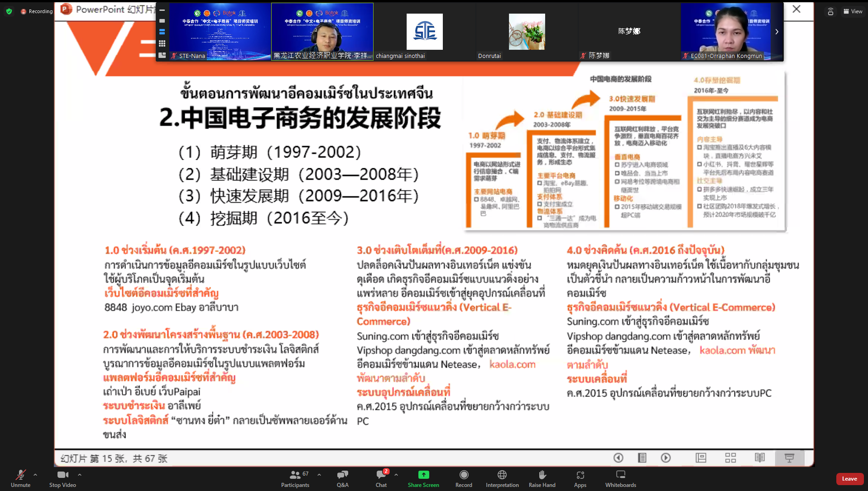Select EC081-Orraphan Kongmun video tile
Viewport: 868px width, 491px height.
click(726, 32)
